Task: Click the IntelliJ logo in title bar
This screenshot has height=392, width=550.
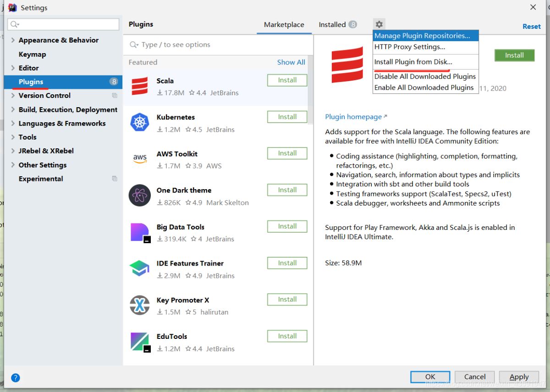Action: click(13, 7)
